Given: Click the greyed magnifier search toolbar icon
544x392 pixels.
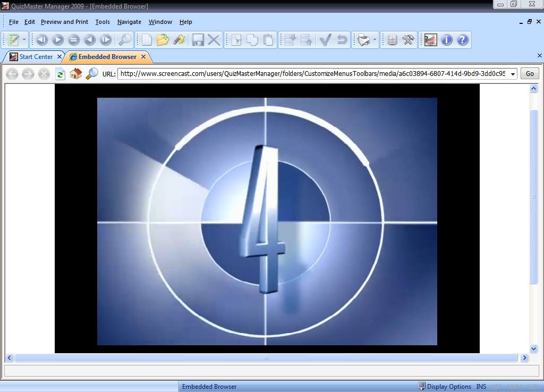Looking at the screenshot, I should point(124,40).
